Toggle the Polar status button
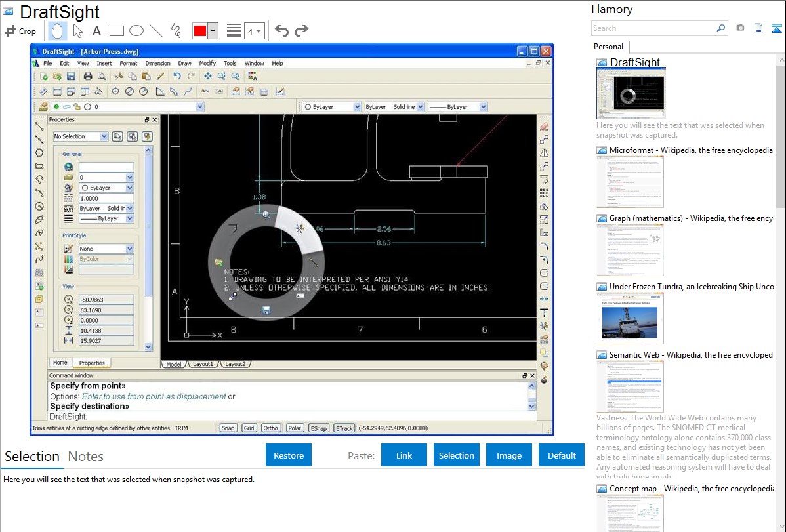The height and width of the screenshot is (532, 786). (x=295, y=428)
